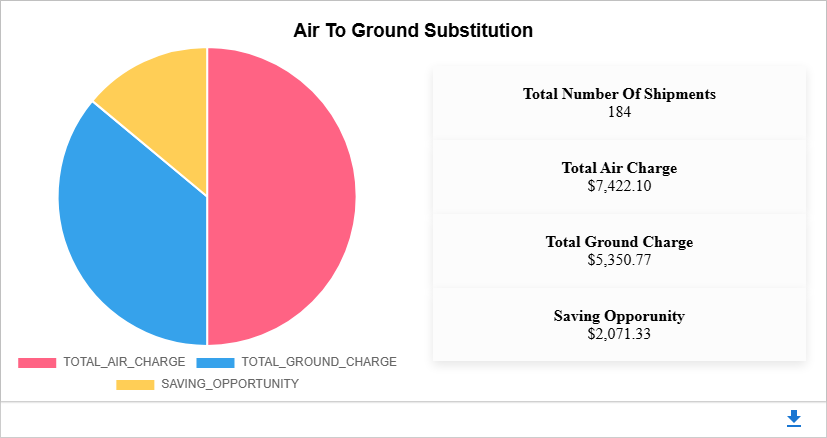The image size is (827, 438).
Task: Click the Total Air Charge heading
Action: (x=619, y=168)
